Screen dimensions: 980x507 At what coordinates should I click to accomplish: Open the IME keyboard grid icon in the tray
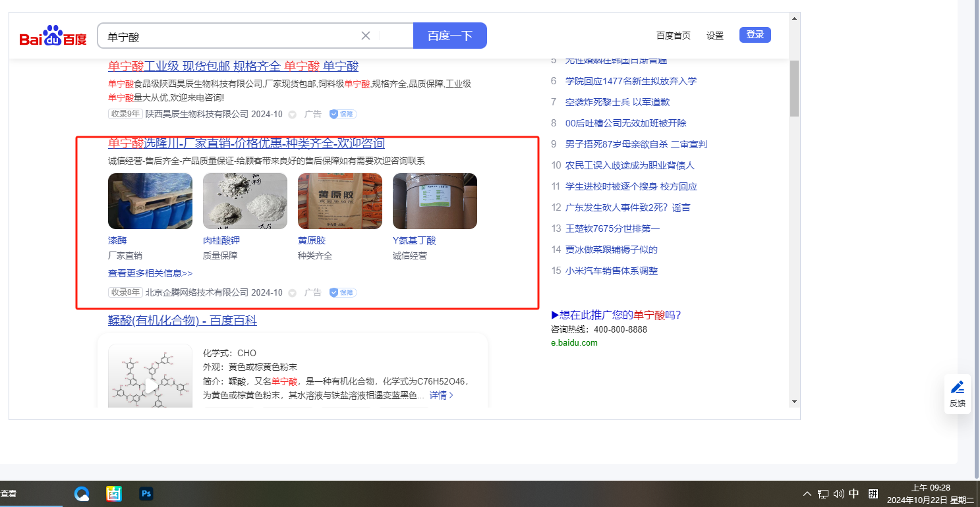[x=873, y=494]
